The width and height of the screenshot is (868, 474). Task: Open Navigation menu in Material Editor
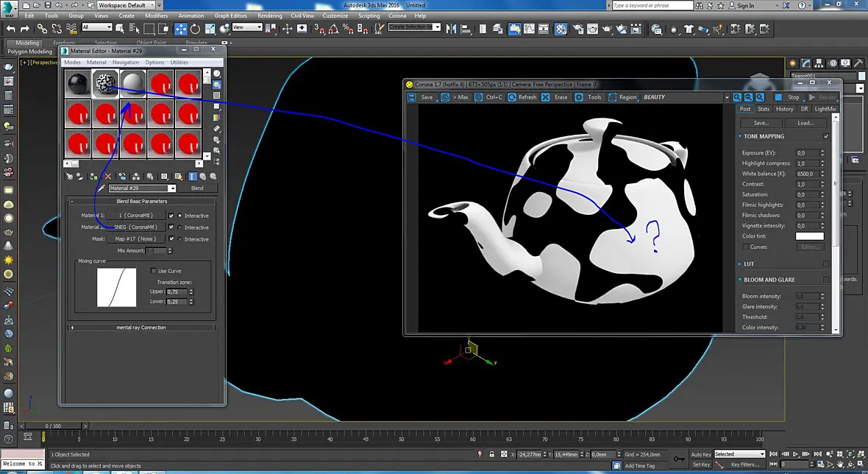126,63
